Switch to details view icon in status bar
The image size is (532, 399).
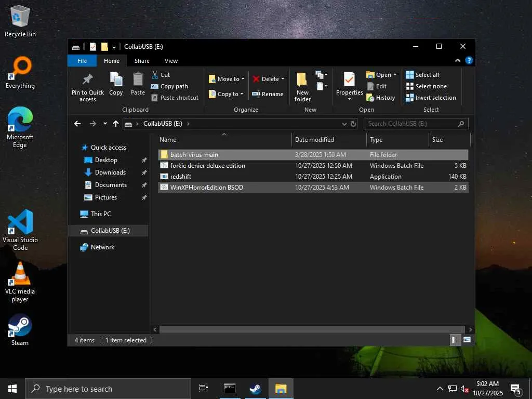[x=455, y=340]
